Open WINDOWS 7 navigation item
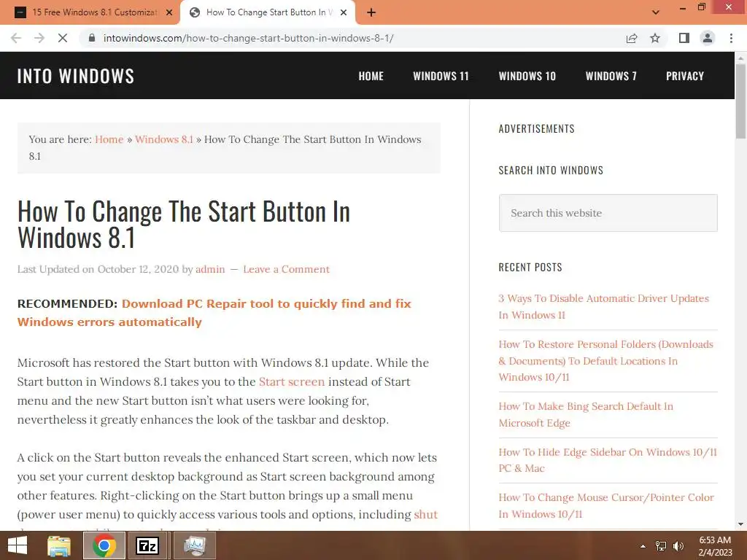 coord(611,76)
